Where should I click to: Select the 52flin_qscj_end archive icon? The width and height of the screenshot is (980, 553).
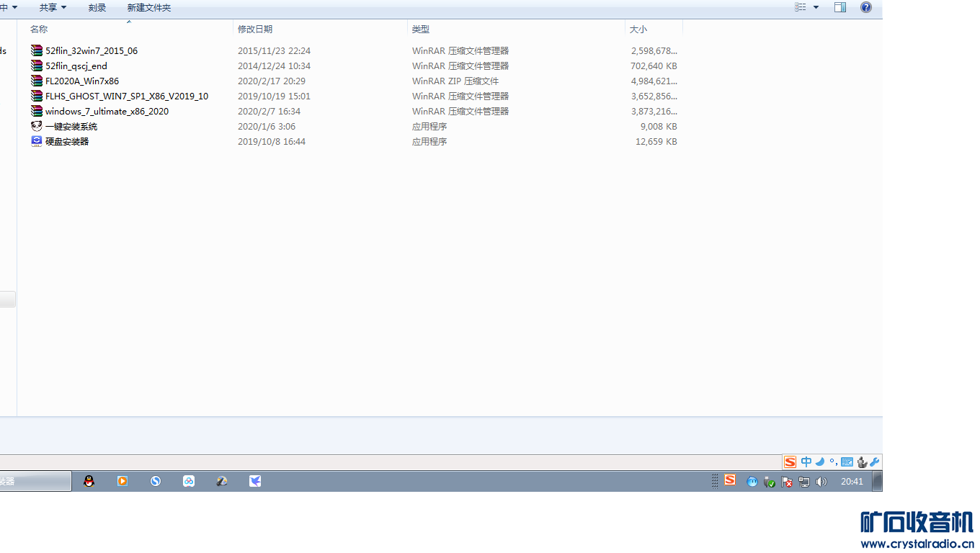point(37,66)
